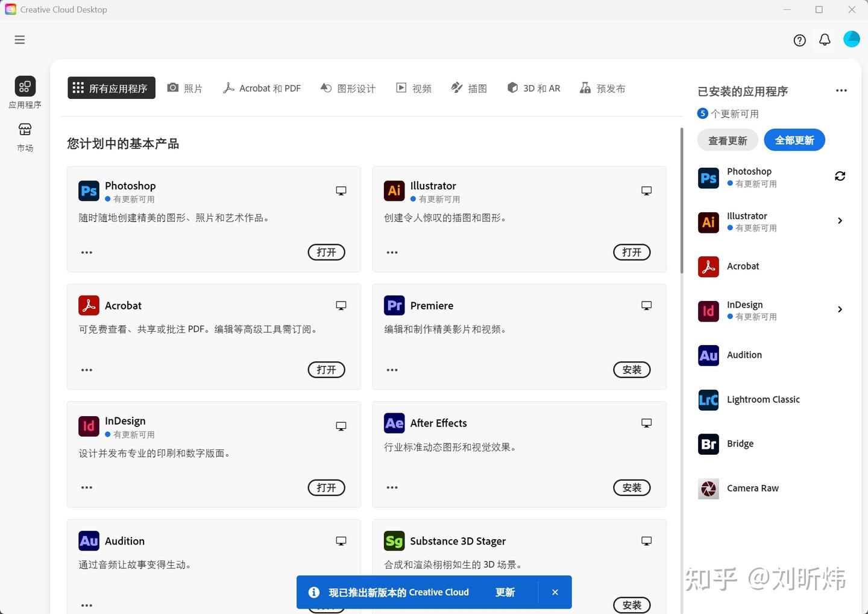Click the InDesign icon in the product card

coord(89,426)
